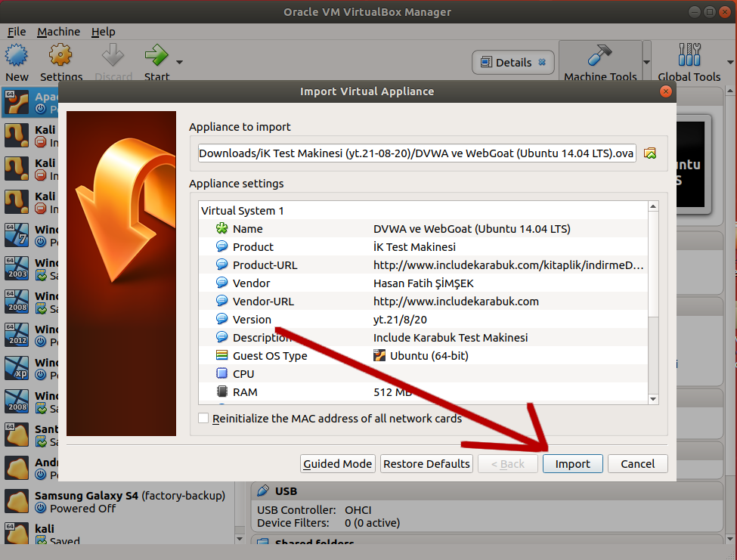This screenshot has height=560, width=737.
Task: Click the browse appliance file folder icon
Action: (650, 153)
